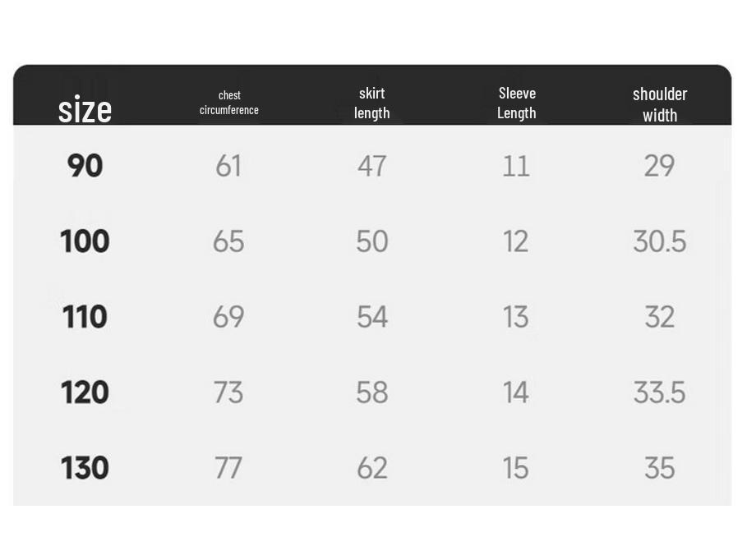Click the 'skirt length' column header
The image size is (747, 560).
click(x=372, y=103)
